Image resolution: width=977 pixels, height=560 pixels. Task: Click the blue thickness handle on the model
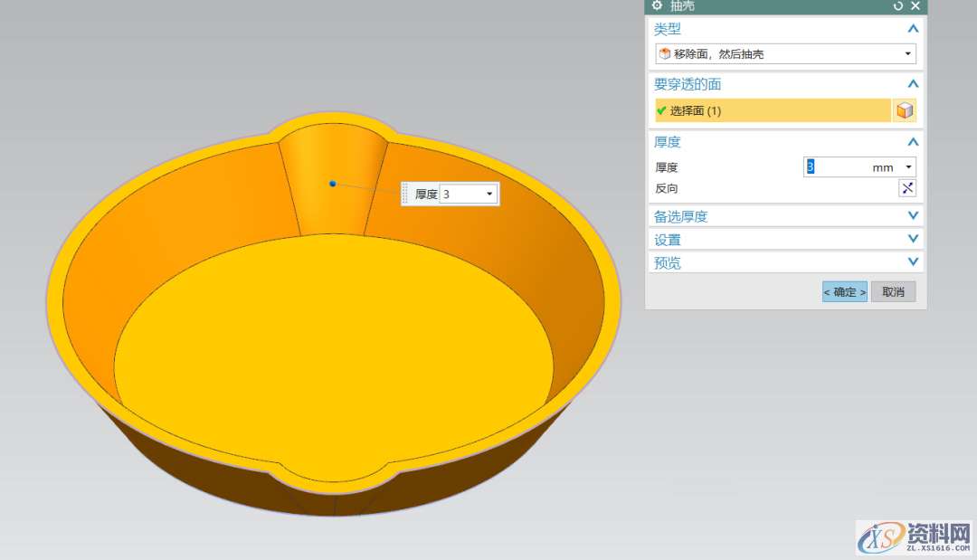tap(333, 184)
